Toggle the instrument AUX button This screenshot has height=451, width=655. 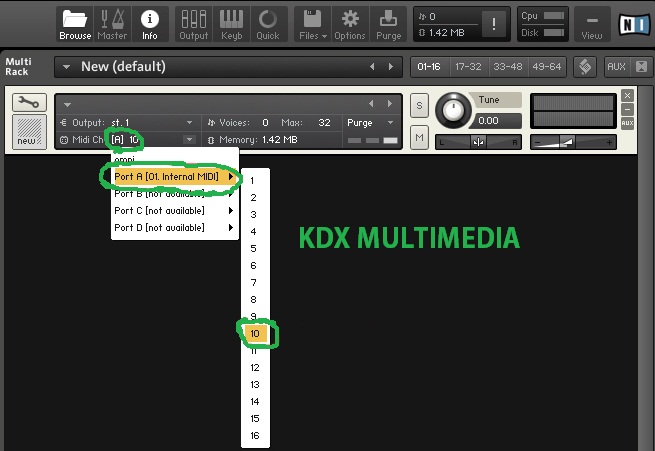coord(627,123)
